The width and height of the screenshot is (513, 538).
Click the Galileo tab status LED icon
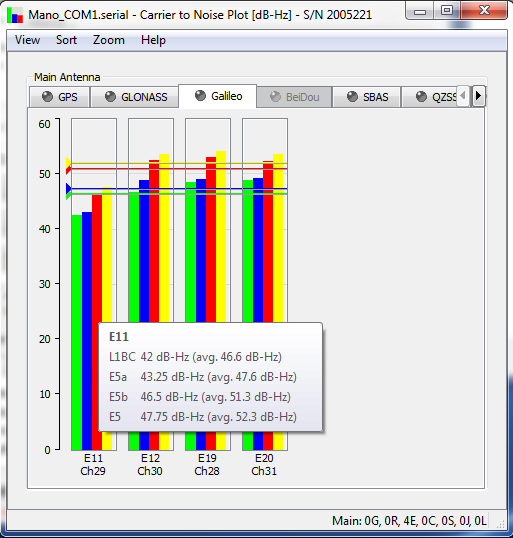[200, 95]
